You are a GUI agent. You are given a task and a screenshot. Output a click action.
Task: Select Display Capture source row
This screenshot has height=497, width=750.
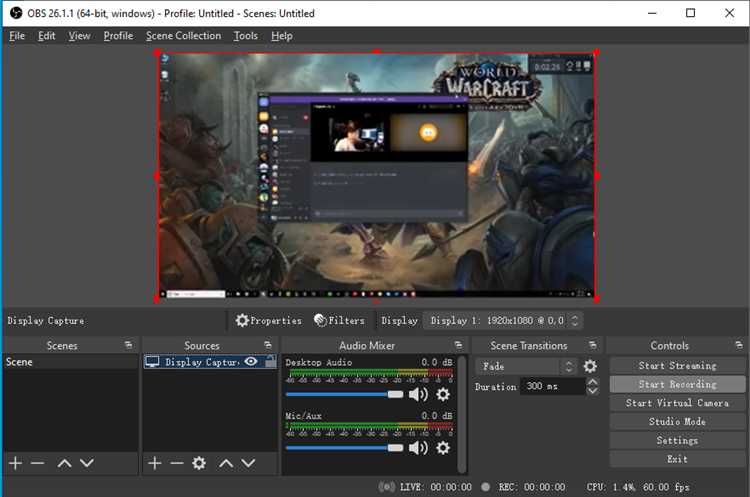coord(210,362)
